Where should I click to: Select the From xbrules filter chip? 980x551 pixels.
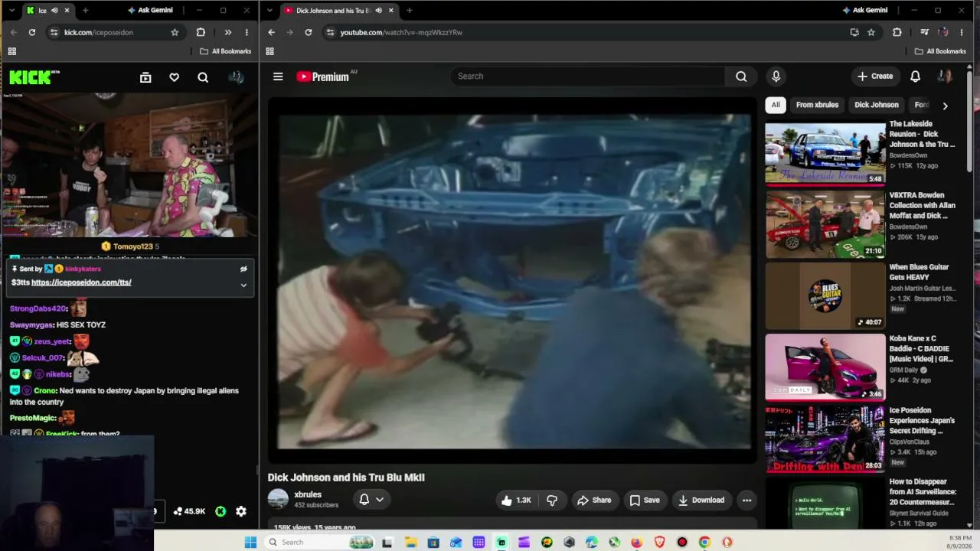[817, 105]
